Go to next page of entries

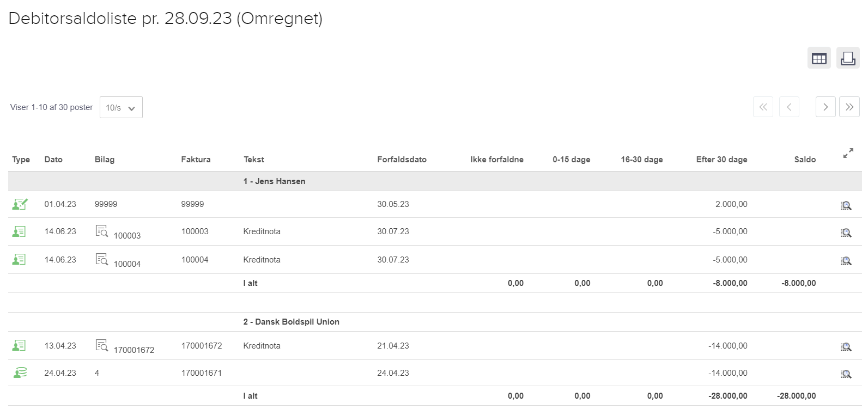coord(825,107)
